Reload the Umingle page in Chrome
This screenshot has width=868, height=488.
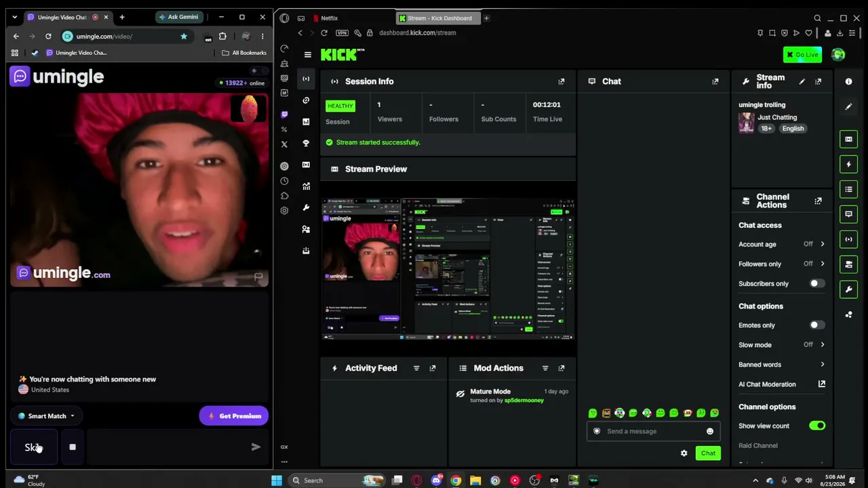click(x=48, y=37)
